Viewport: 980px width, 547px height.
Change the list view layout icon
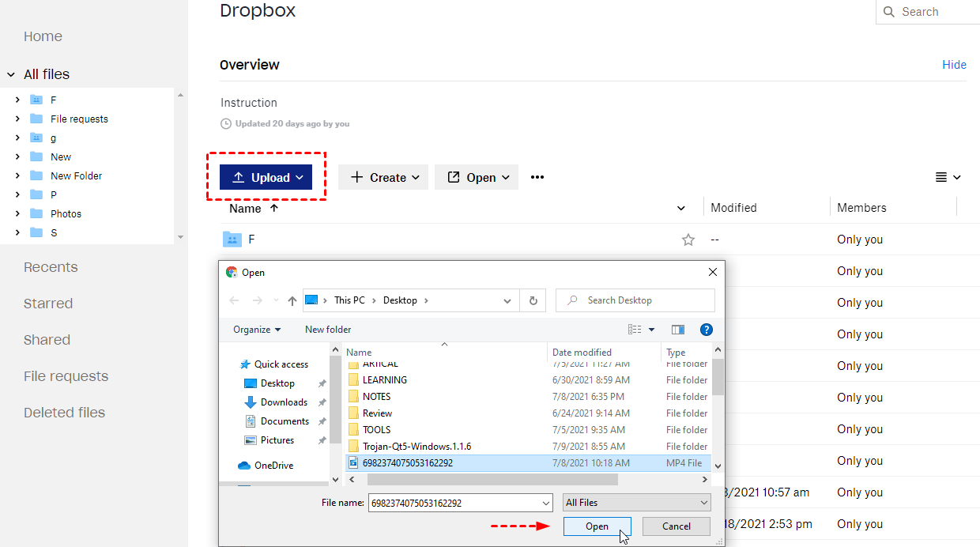coord(948,177)
